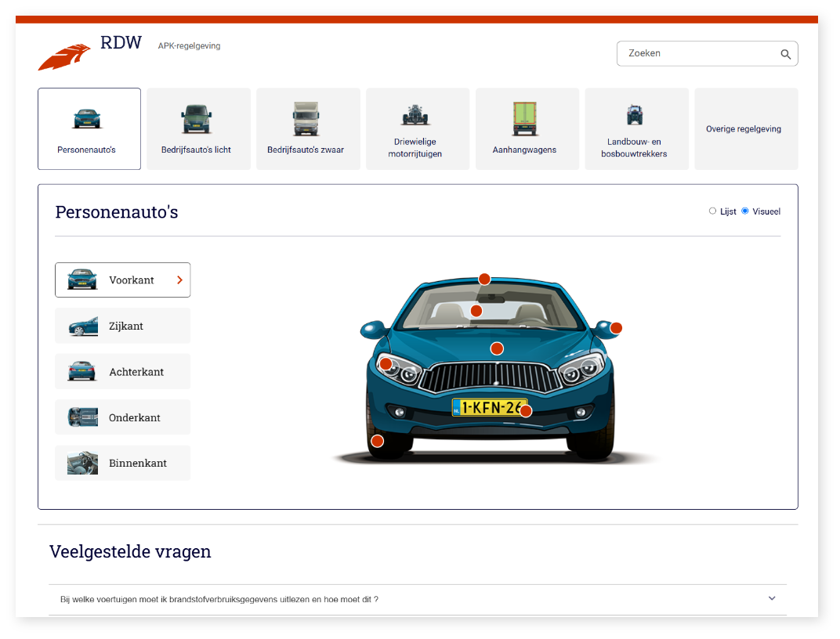Click the truck icon in the Bedrijfsauto's zwaar tab
The width and height of the screenshot is (840, 639).
306,118
